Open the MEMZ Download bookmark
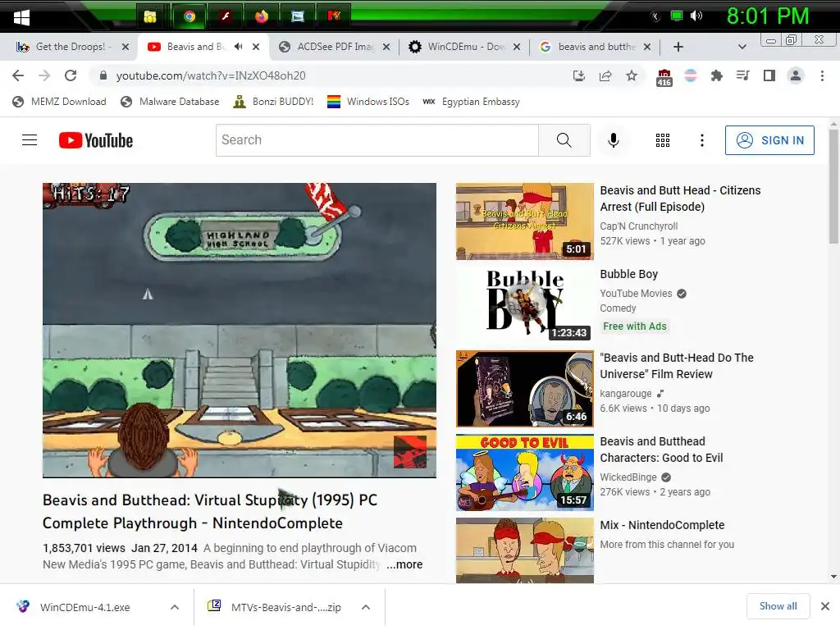 click(x=59, y=102)
